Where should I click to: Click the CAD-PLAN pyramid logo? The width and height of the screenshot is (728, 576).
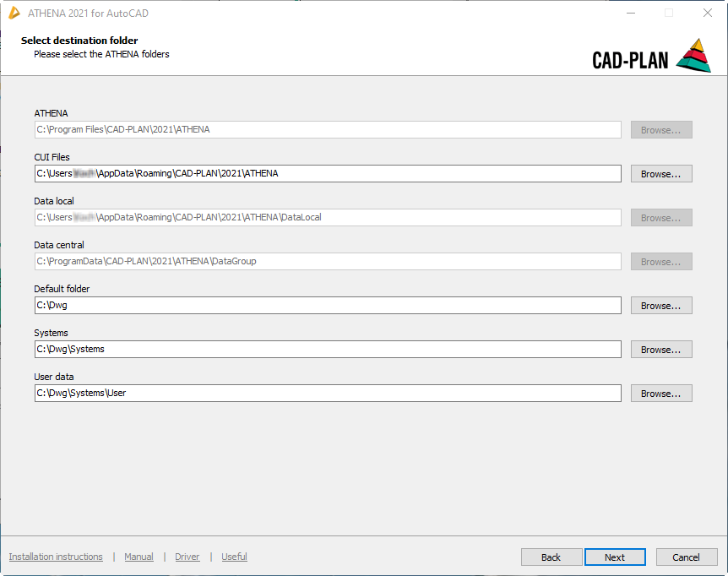click(694, 56)
